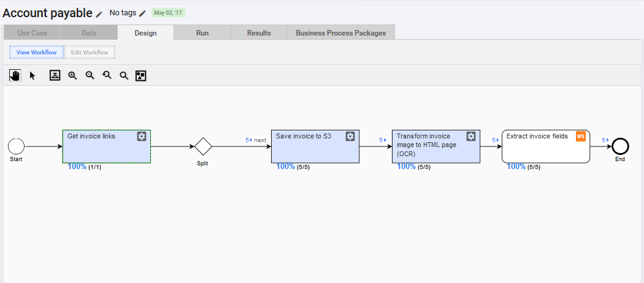644x283 pixels.
Task: Click the Start circle node
Action: click(17, 146)
